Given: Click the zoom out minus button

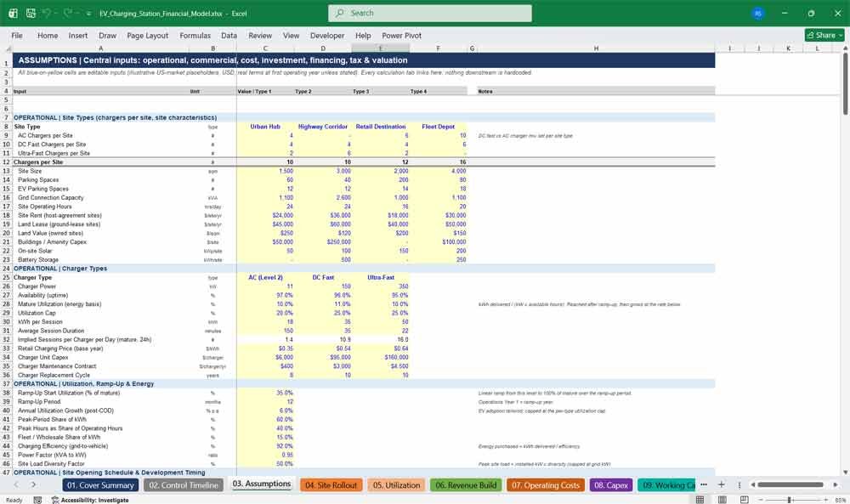Looking at the screenshot, I should click(x=760, y=499).
